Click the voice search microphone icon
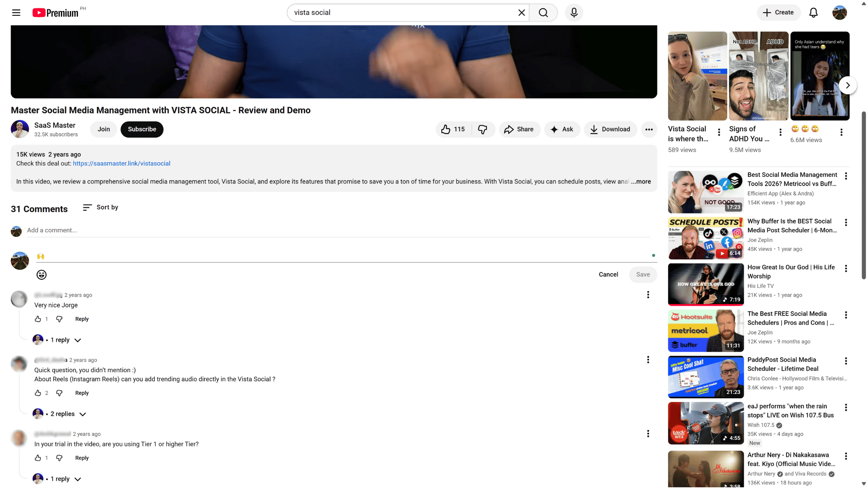868x488 pixels. 574,13
